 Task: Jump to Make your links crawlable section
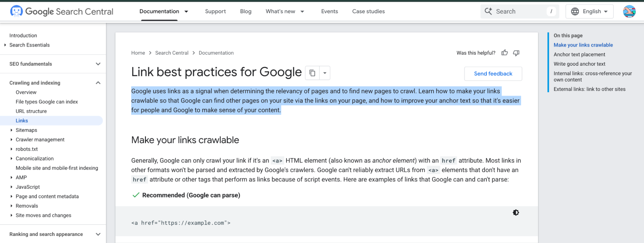(583, 45)
